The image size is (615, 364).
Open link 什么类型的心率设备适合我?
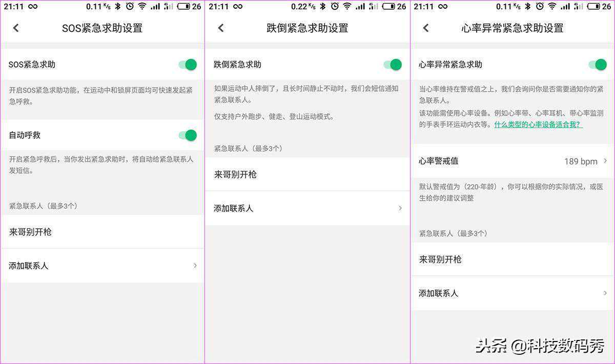click(538, 124)
